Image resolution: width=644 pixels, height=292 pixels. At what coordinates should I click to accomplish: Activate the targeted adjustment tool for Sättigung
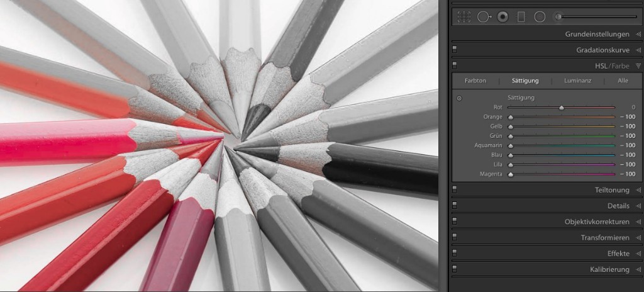460,98
